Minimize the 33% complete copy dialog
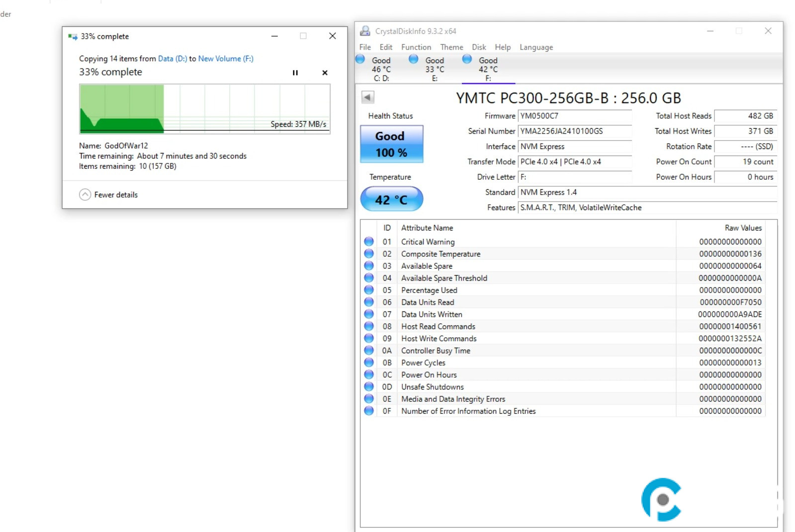Screen dimensions: 795x532 coord(274,36)
